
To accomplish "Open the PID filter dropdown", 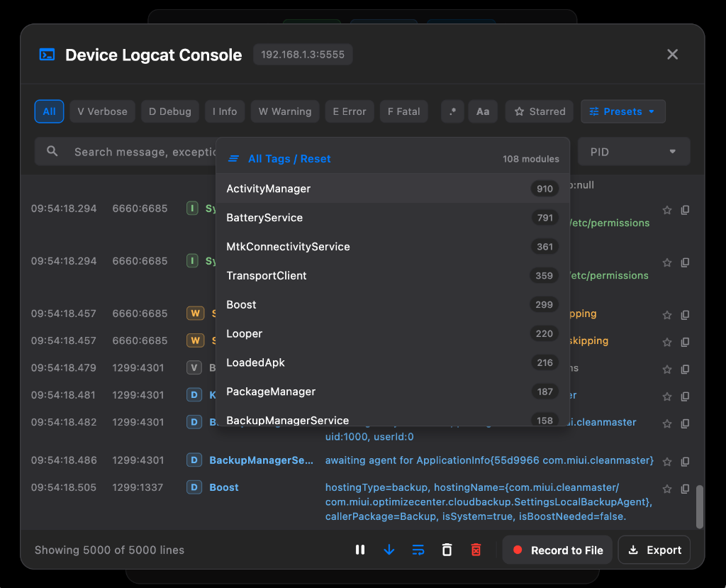I will pos(634,152).
